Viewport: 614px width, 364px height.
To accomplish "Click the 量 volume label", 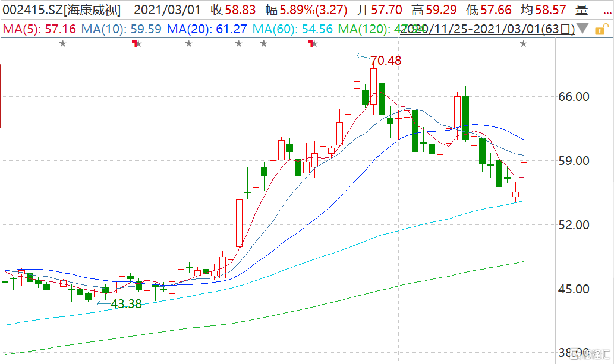I will (582, 10).
